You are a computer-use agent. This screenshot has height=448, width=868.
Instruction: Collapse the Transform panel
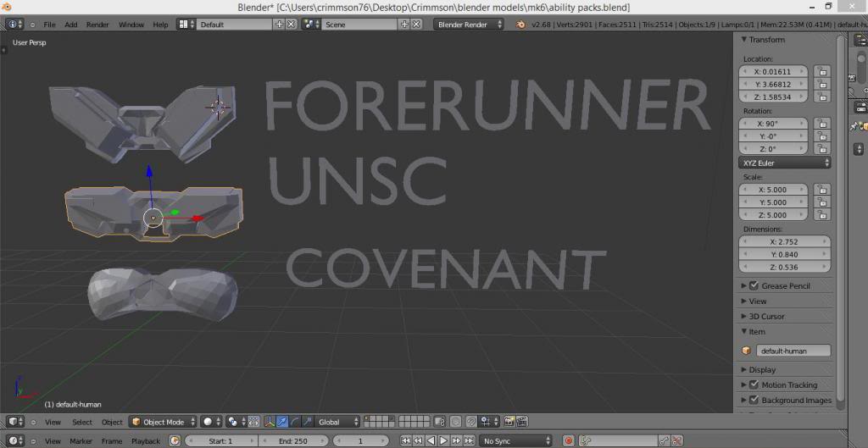[743, 39]
